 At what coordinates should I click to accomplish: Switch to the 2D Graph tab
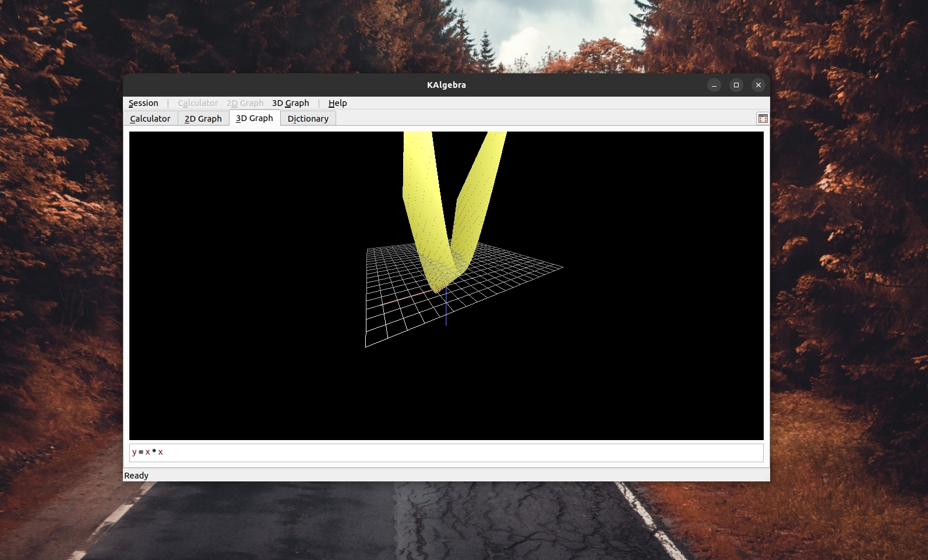coord(203,118)
